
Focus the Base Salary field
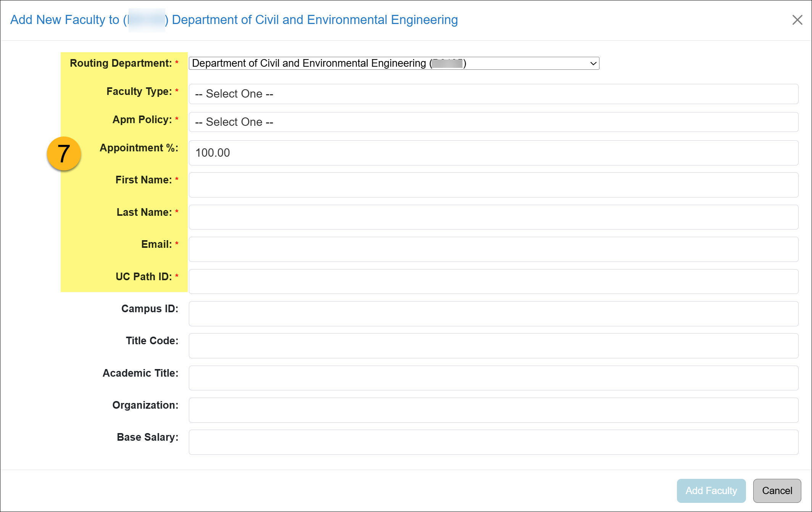coord(493,442)
